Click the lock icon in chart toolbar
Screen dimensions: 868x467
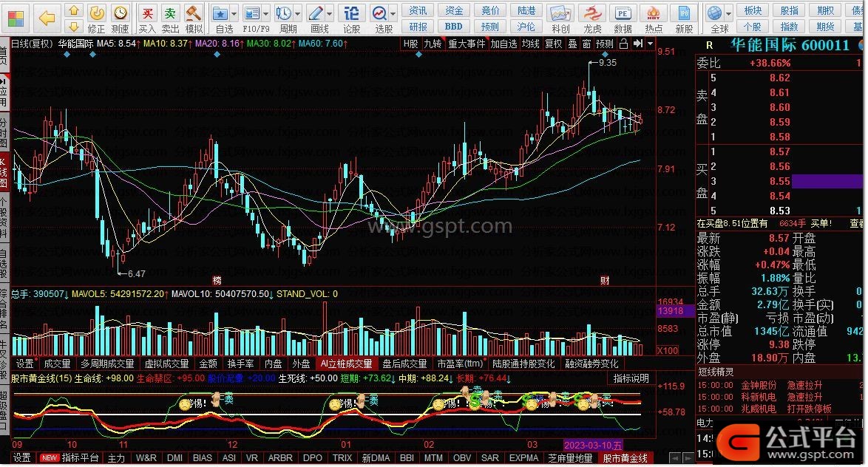(x=623, y=44)
